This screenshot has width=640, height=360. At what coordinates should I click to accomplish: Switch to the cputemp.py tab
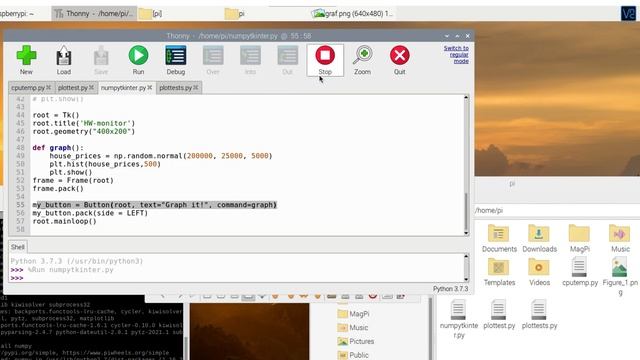(x=28, y=88)
